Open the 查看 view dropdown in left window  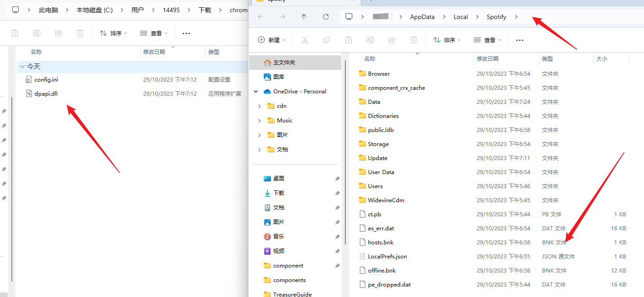[x=154, y=33]
